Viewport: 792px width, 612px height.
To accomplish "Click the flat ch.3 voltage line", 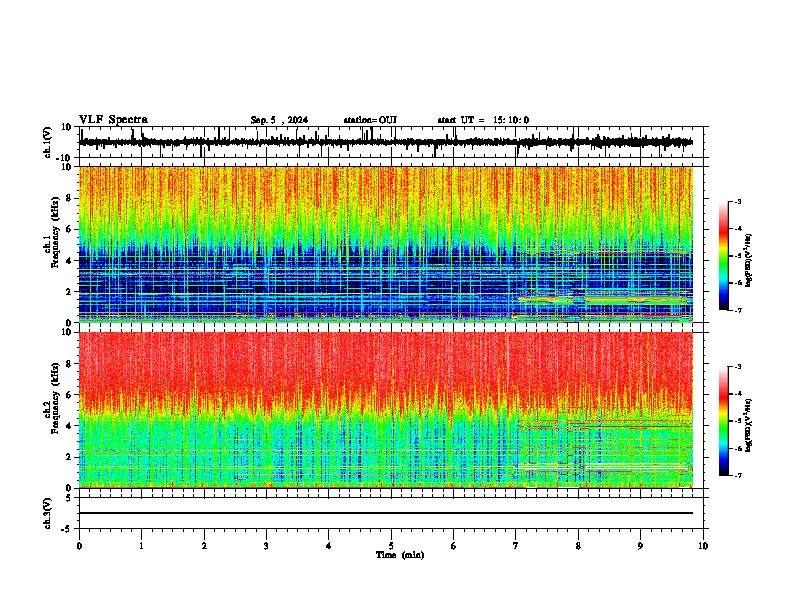I will coord(386,513).
